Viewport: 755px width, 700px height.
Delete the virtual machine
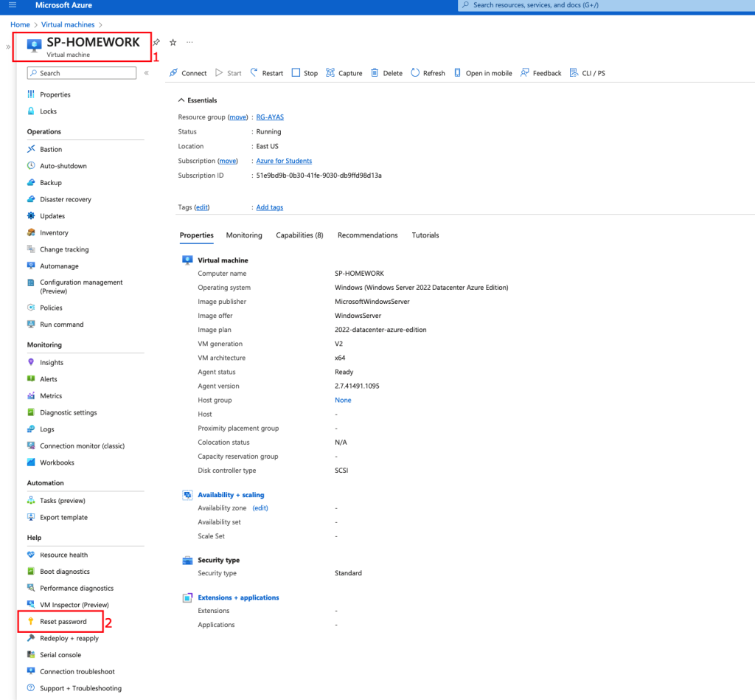coord(386,73)
